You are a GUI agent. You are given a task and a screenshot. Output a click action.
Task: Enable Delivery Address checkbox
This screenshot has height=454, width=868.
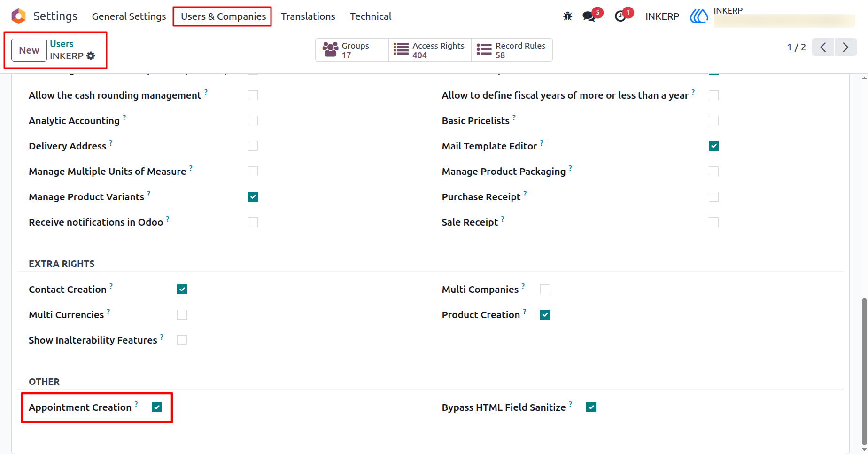tap(253, 146)
